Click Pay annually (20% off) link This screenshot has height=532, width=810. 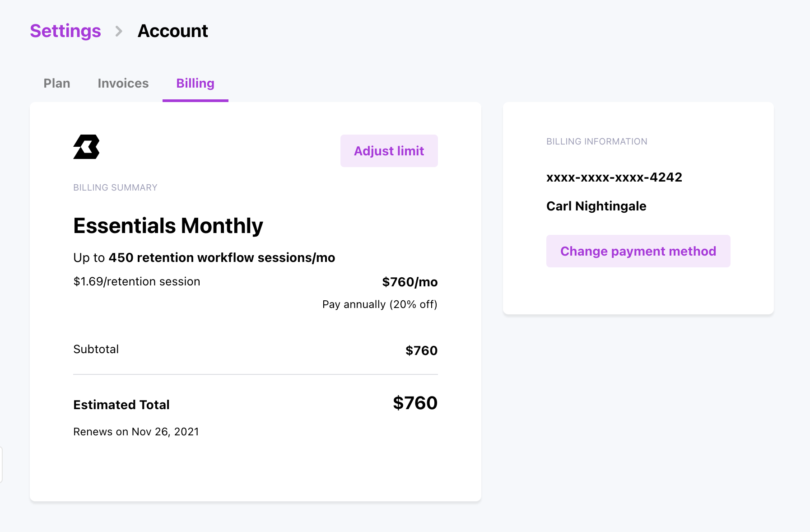(379, 304)
